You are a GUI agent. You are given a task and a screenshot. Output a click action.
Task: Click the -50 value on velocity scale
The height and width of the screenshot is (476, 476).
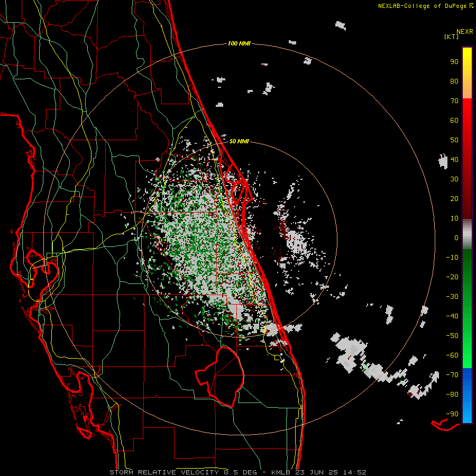click(452, 336)
